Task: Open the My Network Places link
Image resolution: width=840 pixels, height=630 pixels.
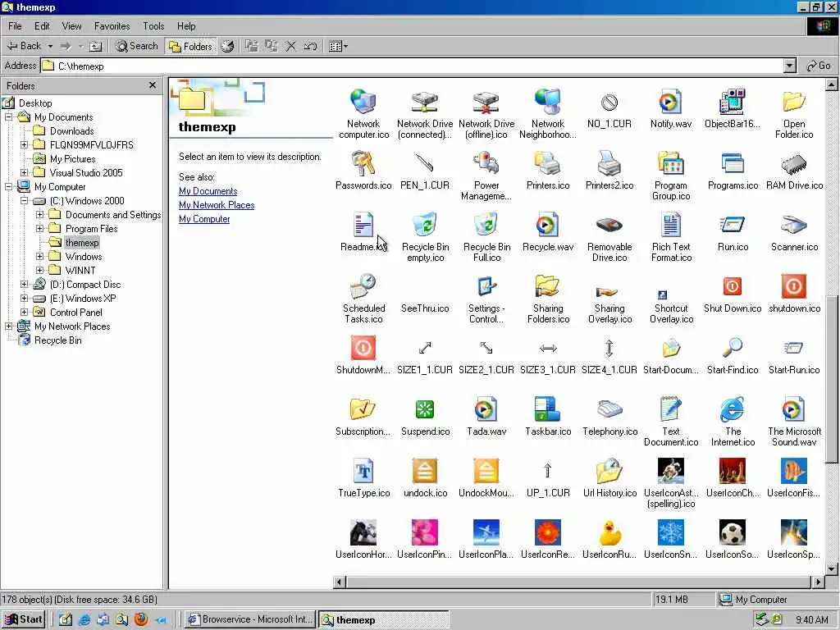Action: (x=217, y=205)
